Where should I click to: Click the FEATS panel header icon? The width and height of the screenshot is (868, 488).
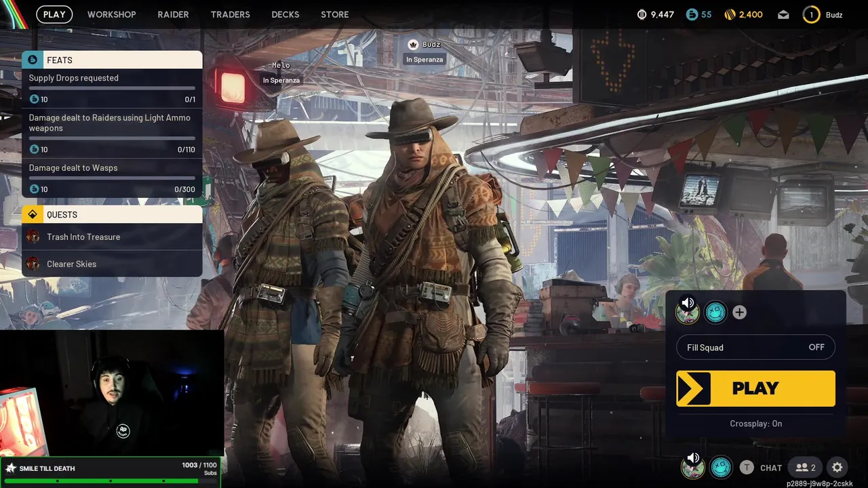(x=33, y=60)
